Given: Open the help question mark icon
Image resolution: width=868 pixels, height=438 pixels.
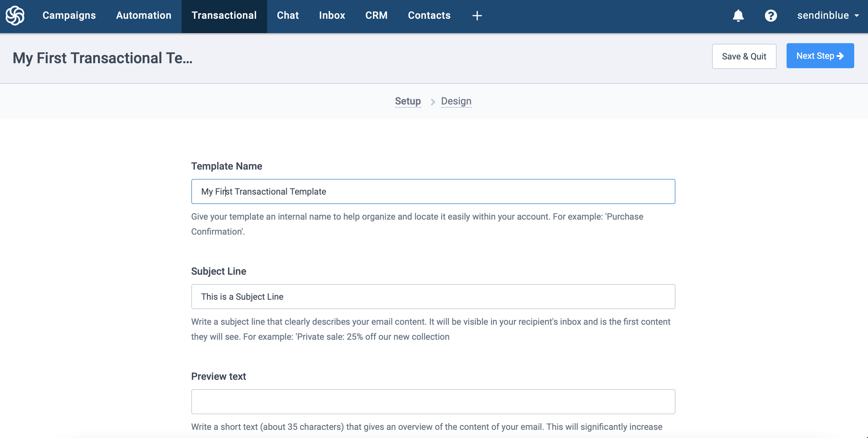Looking at the screenshot, I should pyautogui.click(x=771, y=16).
